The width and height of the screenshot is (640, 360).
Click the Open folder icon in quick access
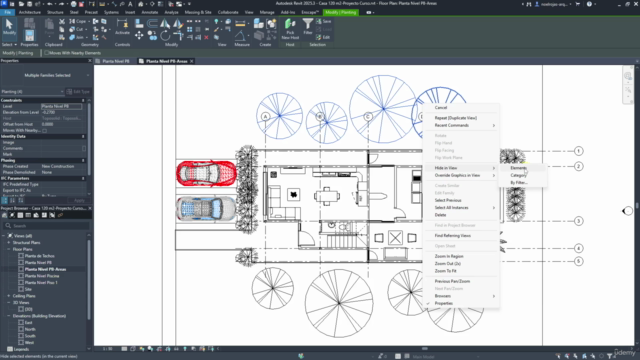[21, 4]
